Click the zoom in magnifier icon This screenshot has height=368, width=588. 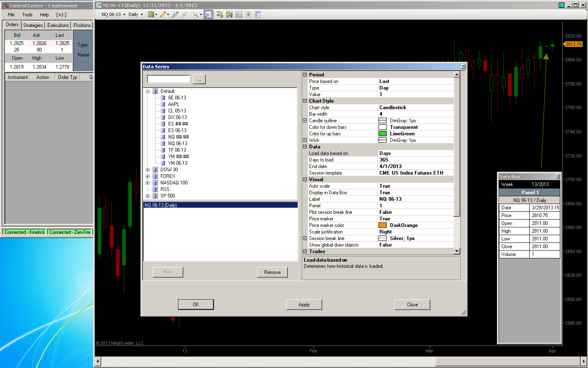[175, 14]
